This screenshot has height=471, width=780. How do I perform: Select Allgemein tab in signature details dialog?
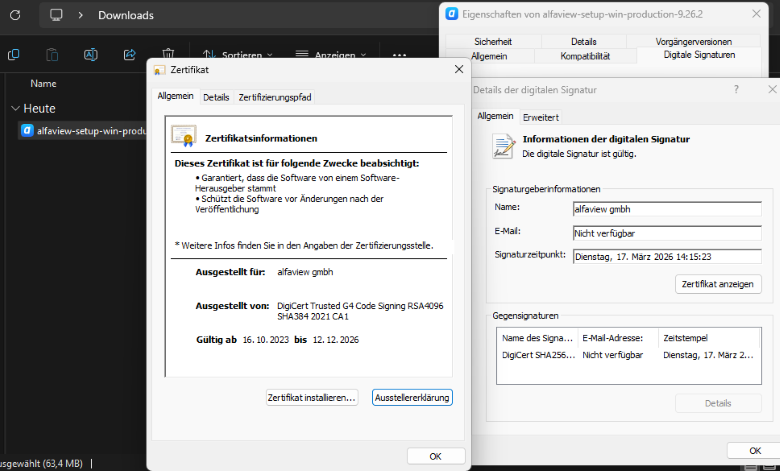495,116
